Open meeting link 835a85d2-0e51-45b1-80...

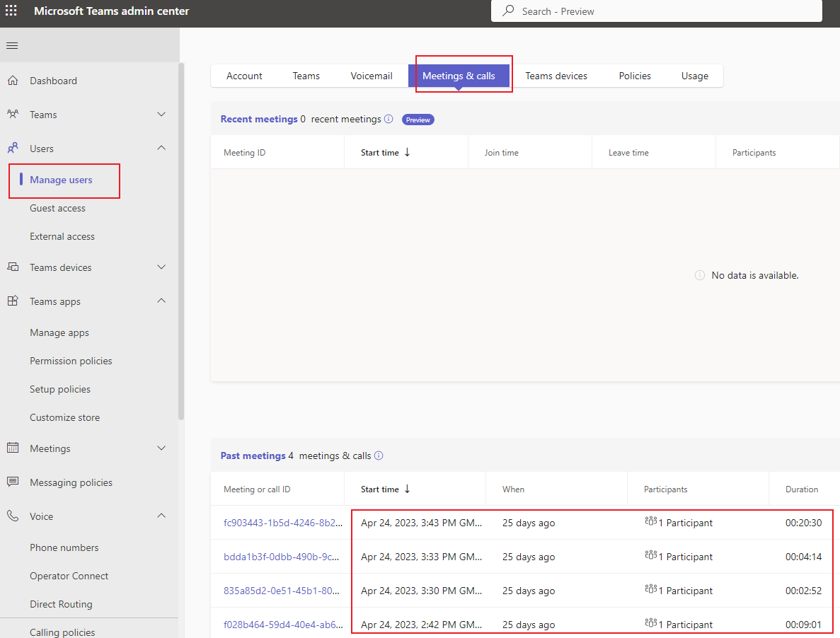[281, 591]
